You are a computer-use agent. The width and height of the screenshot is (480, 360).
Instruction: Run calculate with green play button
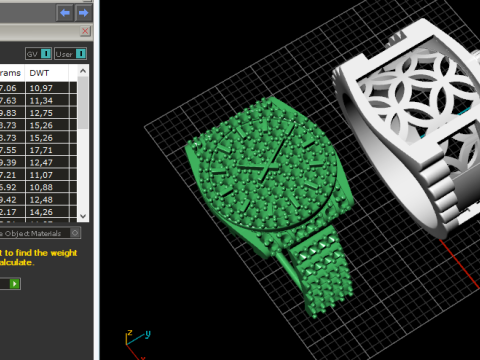[14, 284]
